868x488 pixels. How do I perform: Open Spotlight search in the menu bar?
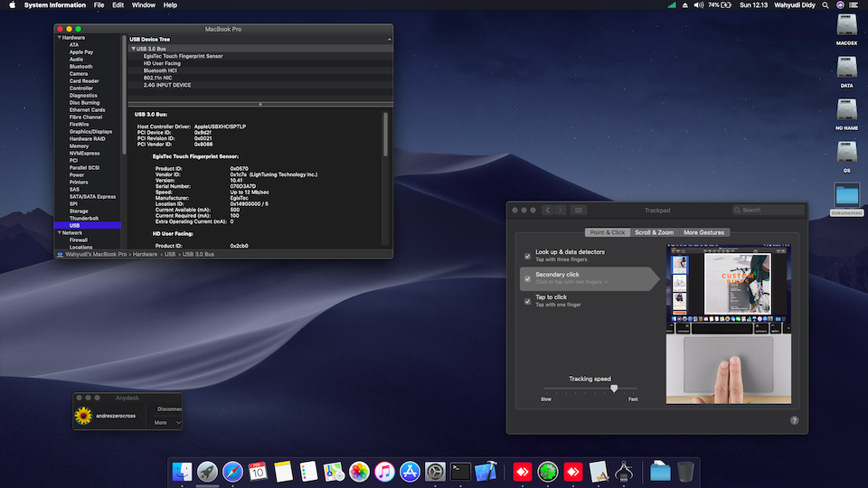click(x=826, y=5)
